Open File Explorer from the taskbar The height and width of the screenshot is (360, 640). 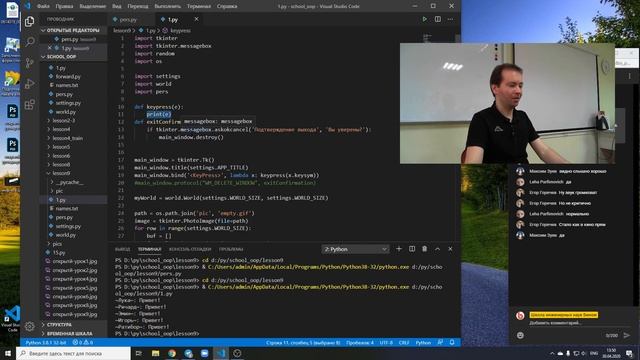(156, 353)
